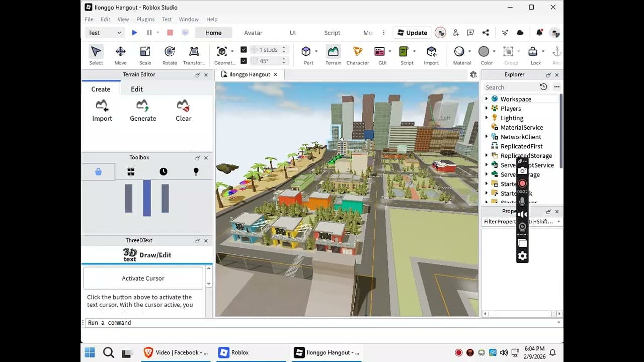The height and width of the screenshot is (362, 644).
Task: Open the Material picker
Action: [x=459, y=51]
